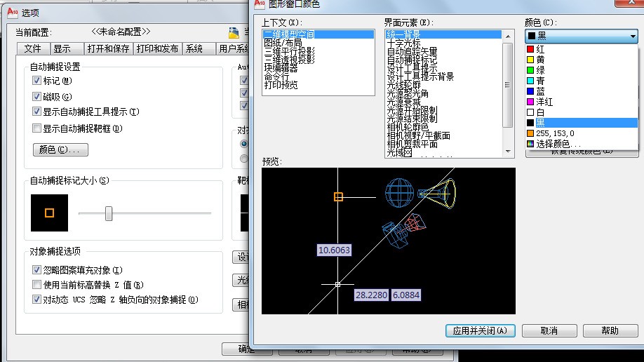Toggle 忽略图案填充对象(I) checkbox
Screen dimensions: 644x362
pos(36,270)
